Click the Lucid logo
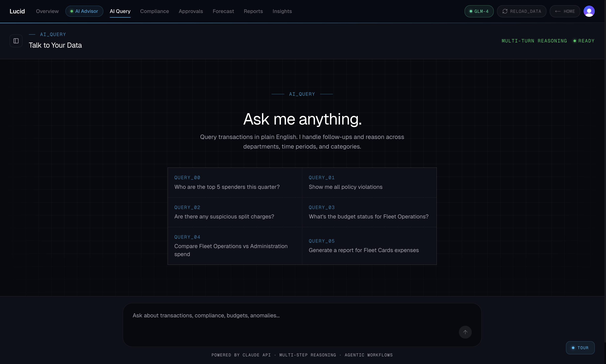This screenshot has width=606, height=364. [17, 11]
